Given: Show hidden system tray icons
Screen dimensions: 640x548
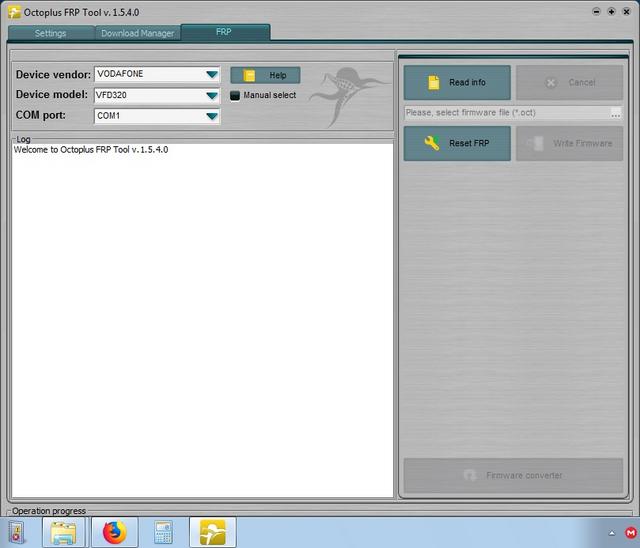Looking at the screenshot, I should click(x=611, y=533).
